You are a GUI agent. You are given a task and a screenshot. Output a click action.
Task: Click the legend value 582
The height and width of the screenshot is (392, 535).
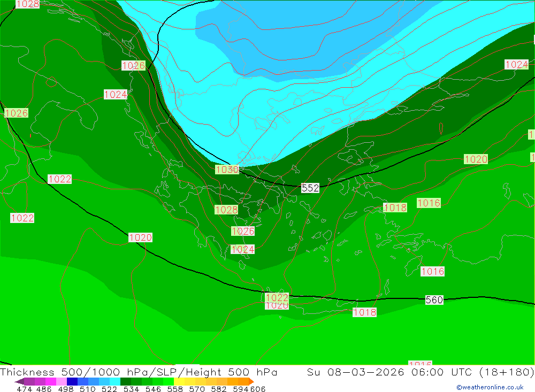(218, 389)
